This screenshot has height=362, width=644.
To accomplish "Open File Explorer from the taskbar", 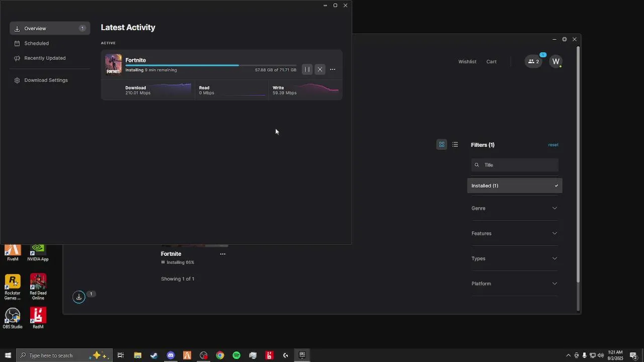I will point(137,355).
